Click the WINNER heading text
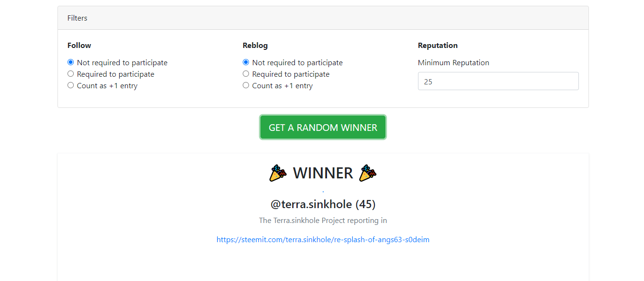Screen dimensions: 644x281 coord(323,173)
